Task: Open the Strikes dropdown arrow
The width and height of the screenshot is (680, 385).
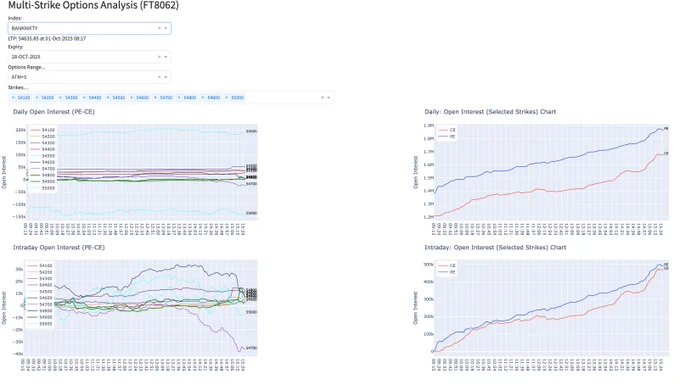Action: (329, 98)
